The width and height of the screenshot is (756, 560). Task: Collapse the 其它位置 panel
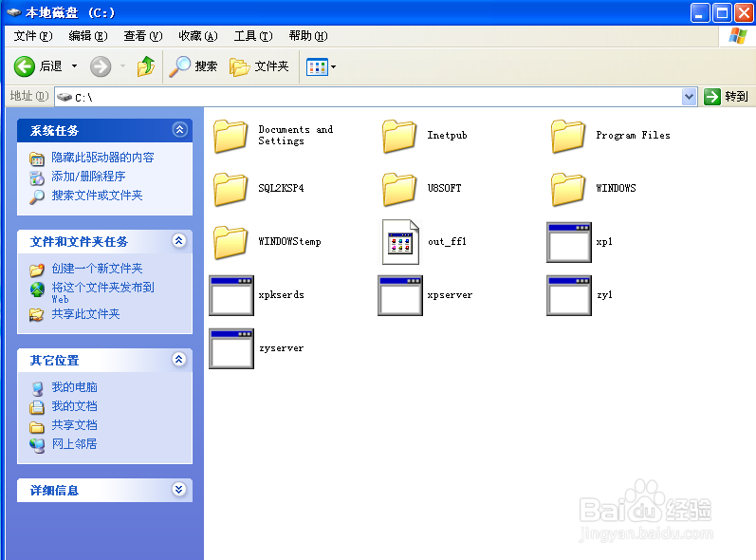click(x=179, y=360)
